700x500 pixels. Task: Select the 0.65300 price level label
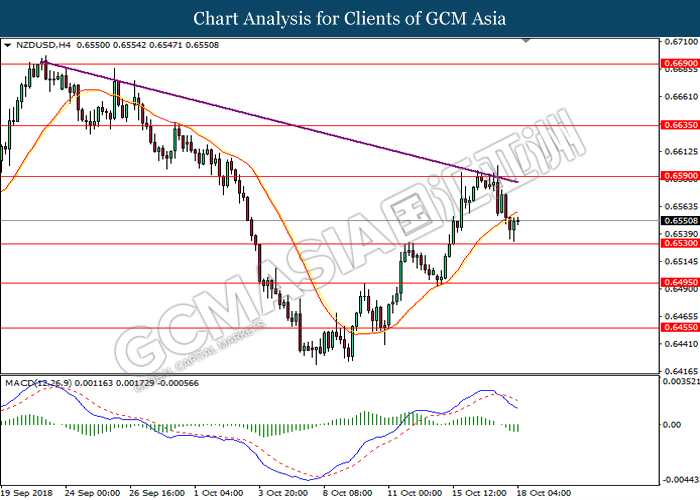(680, 243)
